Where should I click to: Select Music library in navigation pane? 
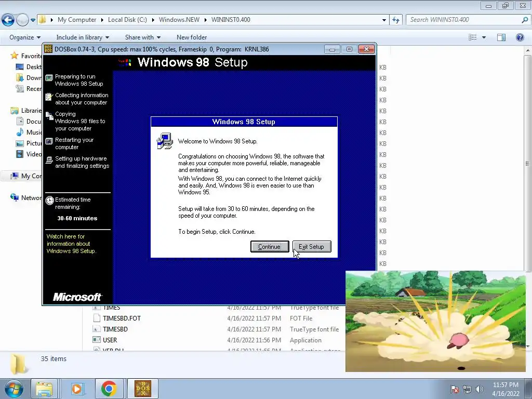29,132
